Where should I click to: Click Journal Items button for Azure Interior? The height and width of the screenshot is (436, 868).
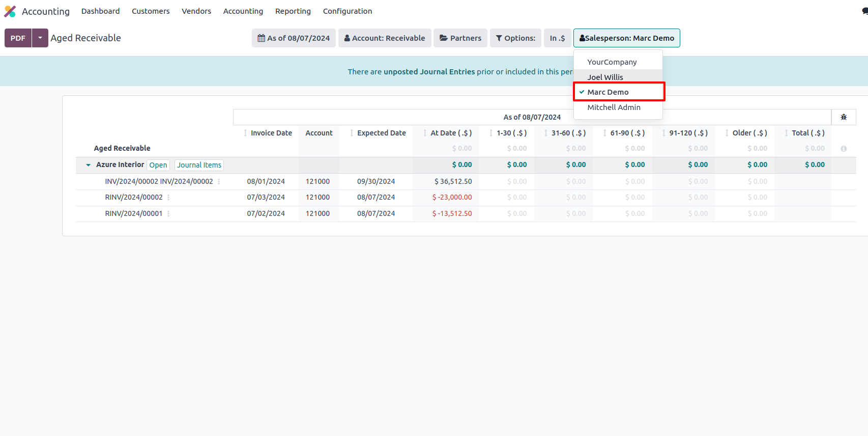tap(199, 165)
